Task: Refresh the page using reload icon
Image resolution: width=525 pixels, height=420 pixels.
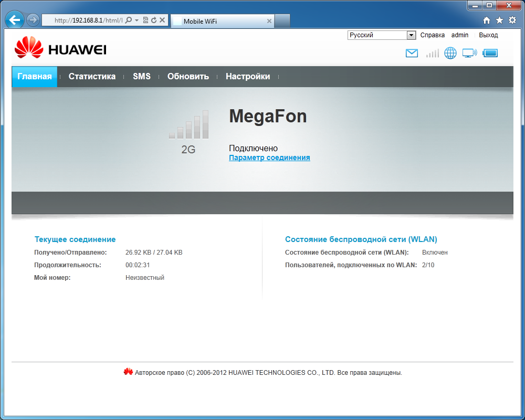Action: 154,20
